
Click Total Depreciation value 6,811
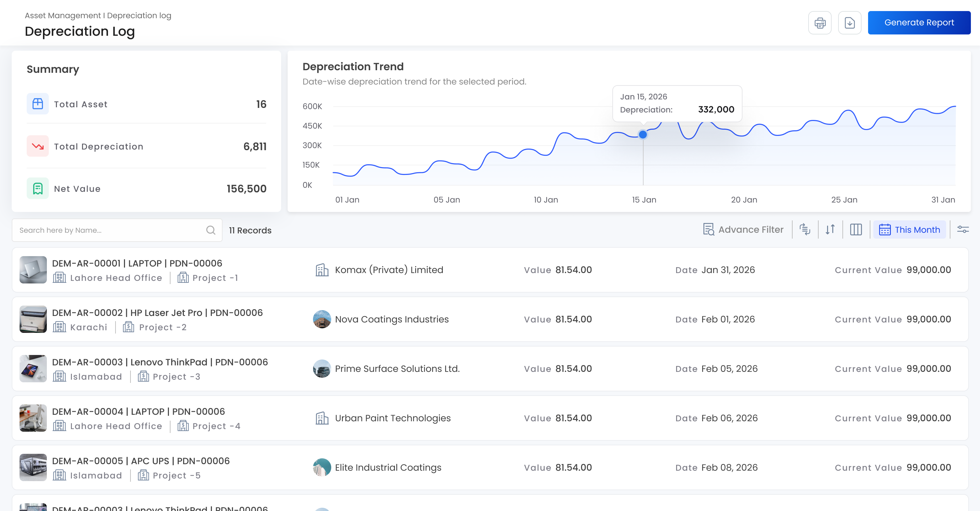pyautogui.click(x=255, y=146)
